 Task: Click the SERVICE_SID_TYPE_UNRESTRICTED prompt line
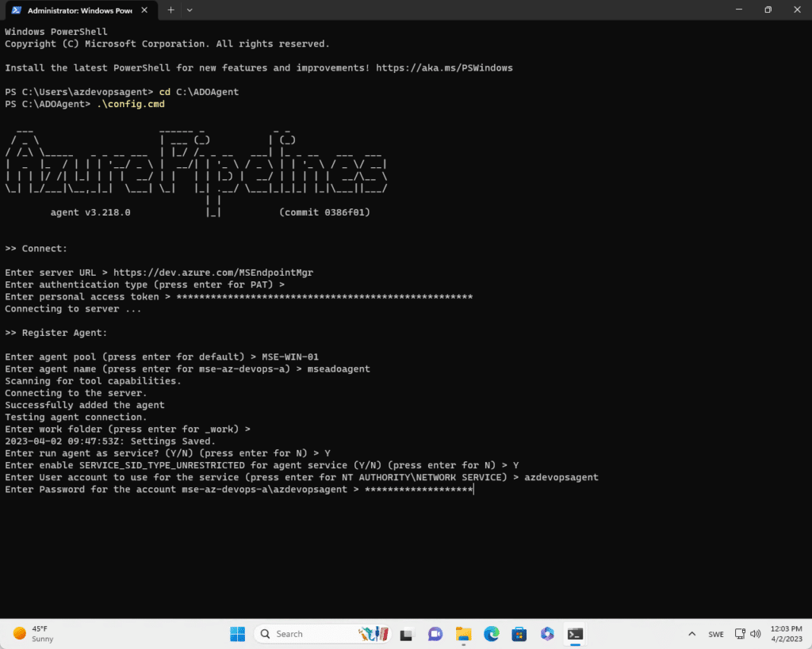point(262,464)
